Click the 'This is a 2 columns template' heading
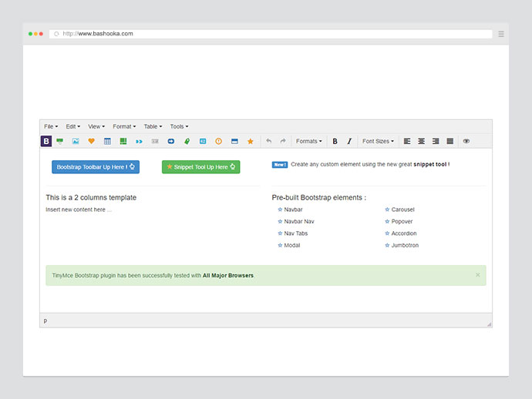This screenshot has height=399, width=532. pyautogui.click(x=91, y=197)
